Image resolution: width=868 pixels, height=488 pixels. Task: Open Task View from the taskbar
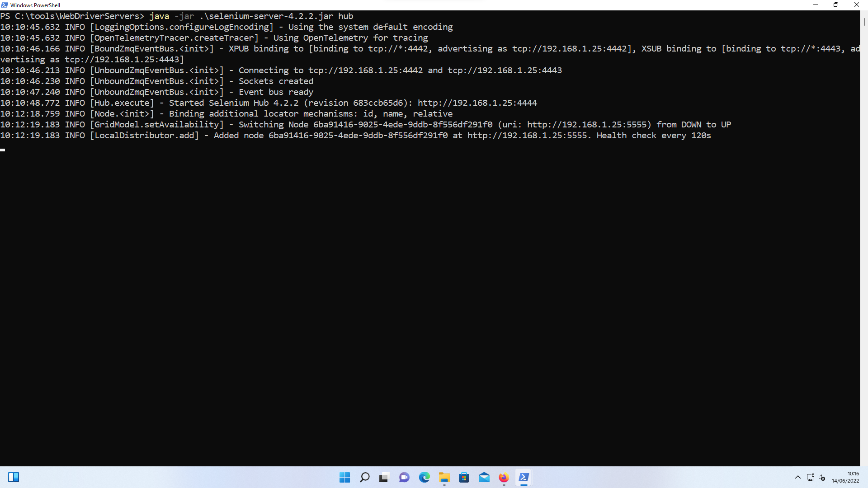pyautogui.click(x=384, y=477)
